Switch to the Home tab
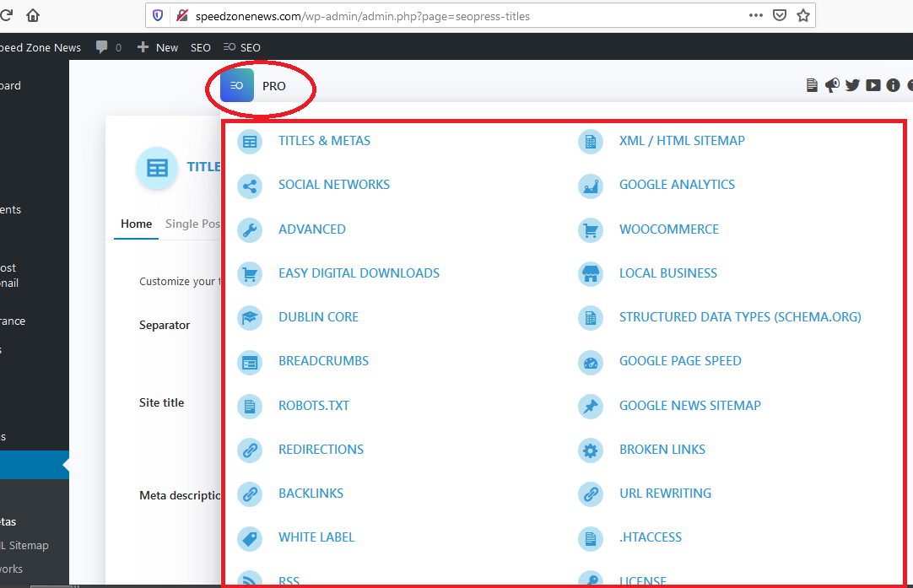The width and height of the screenshot is (913, 588). point(136,224)
